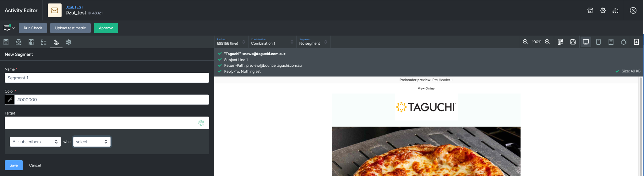Click the 'New Segment' heading

coord(19,54)
